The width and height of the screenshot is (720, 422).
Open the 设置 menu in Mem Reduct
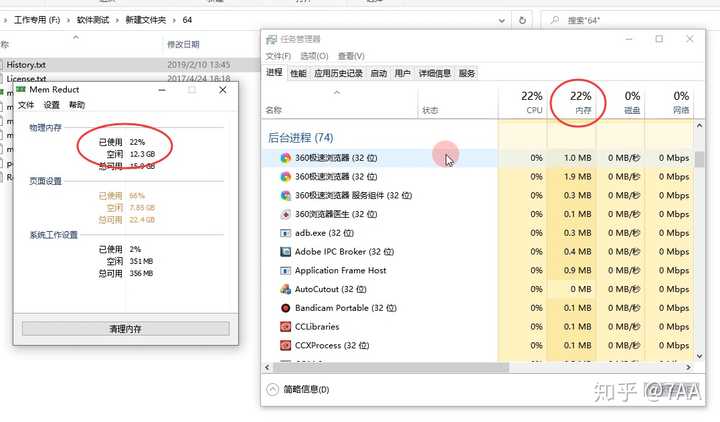[51, 105]
